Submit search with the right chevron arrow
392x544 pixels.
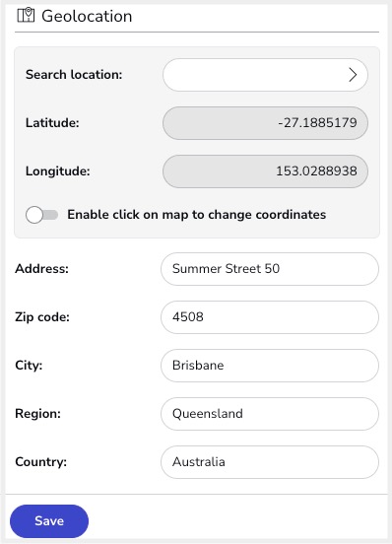[353, 75]
